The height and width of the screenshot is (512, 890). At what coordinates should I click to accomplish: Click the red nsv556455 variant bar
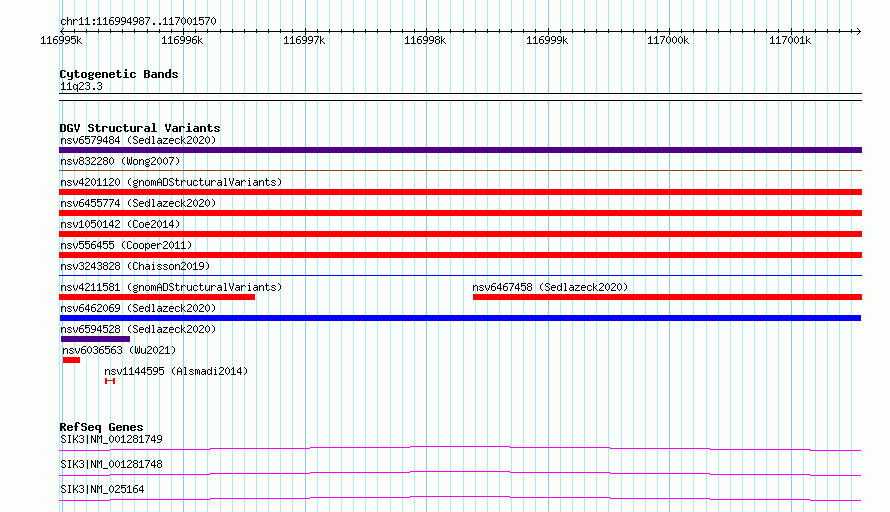(460, 255)
